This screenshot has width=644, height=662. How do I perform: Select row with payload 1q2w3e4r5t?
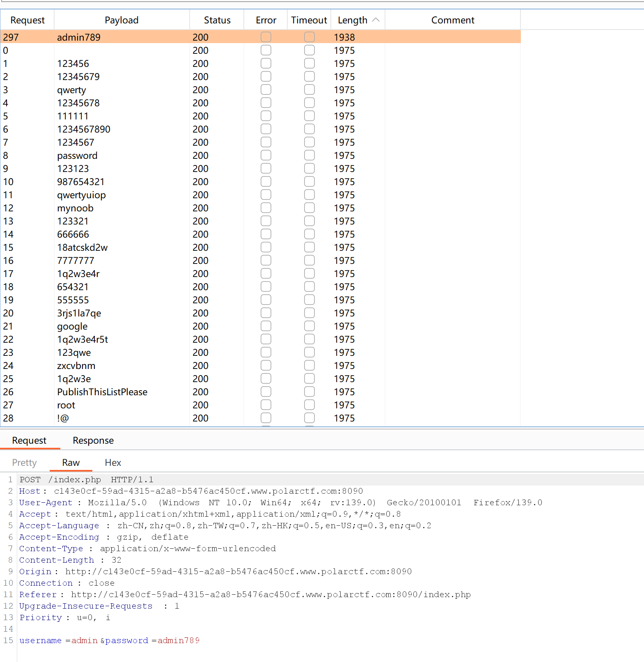[x=260, y=339]
